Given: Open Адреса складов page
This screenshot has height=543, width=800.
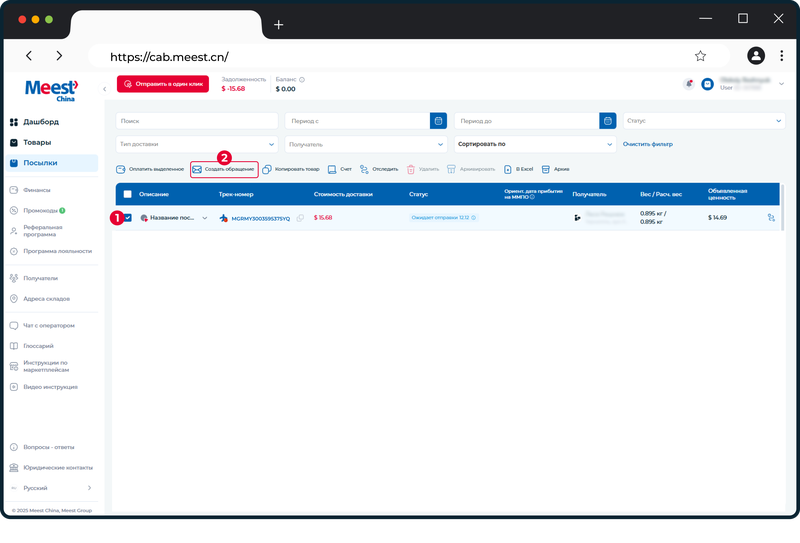Looking at the screenshot, I should pyautogui.click(x=41, y=299).
